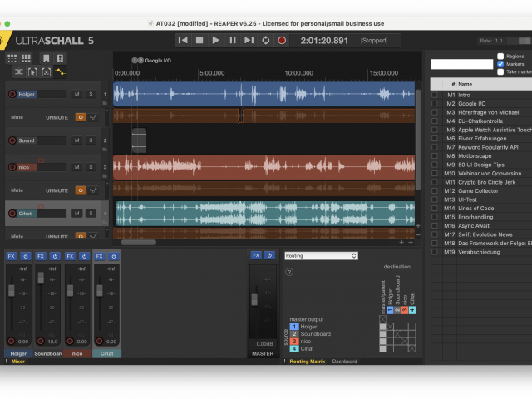This screenshot has height=399, width=532.
Task: Click the MASTER volume fader
Action: pos(254,299)
